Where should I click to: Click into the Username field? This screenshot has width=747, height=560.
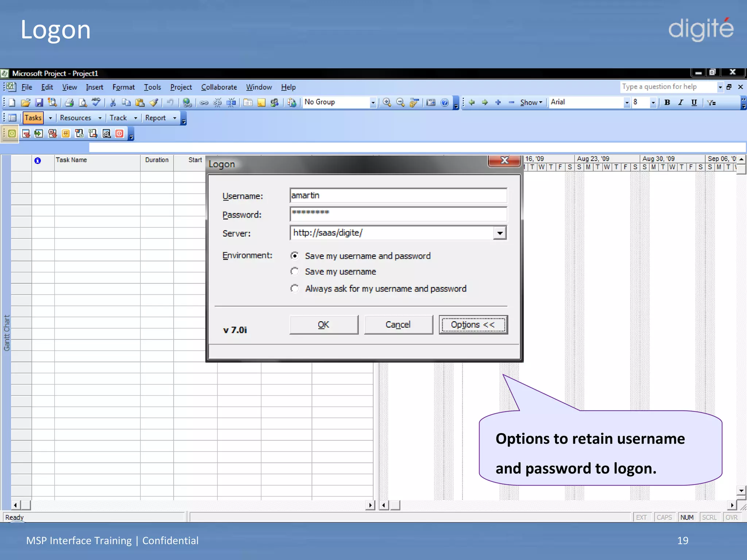tap(398, 195)
